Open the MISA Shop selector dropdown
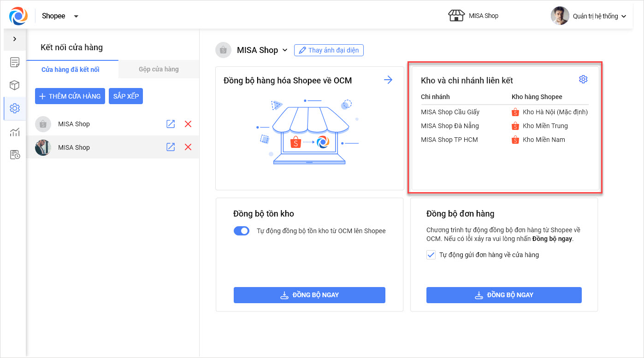The width and height of the screenshot is (644, 358). 285,50
